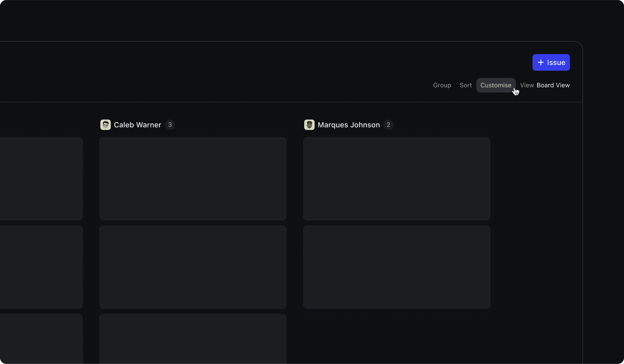Select the Board View switcher

pos(553,85)
